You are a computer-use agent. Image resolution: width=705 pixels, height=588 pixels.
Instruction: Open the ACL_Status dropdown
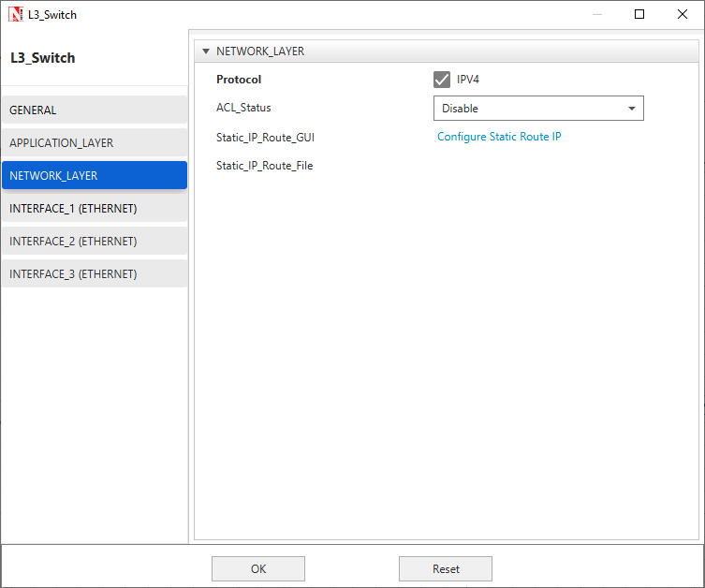(538, 109)
